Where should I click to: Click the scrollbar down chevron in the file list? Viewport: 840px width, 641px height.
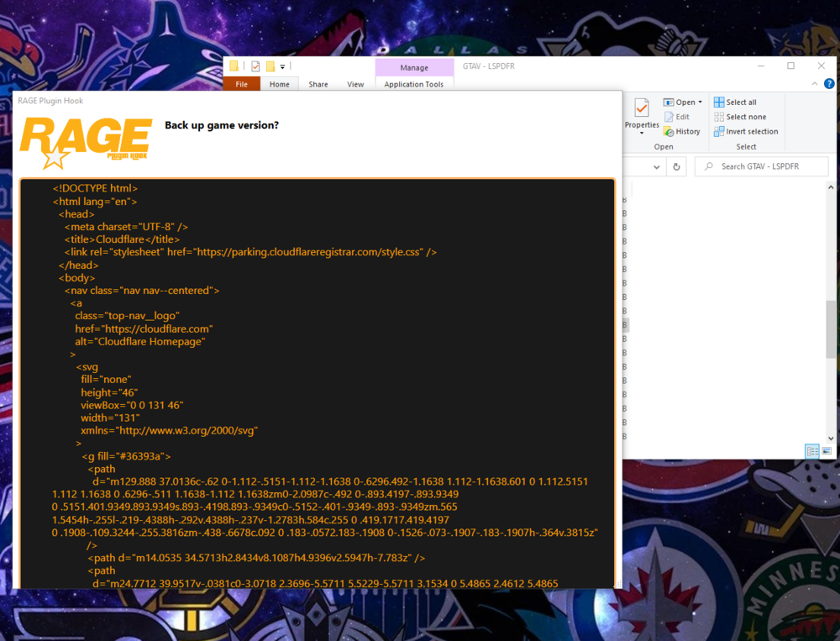(832, 439)
